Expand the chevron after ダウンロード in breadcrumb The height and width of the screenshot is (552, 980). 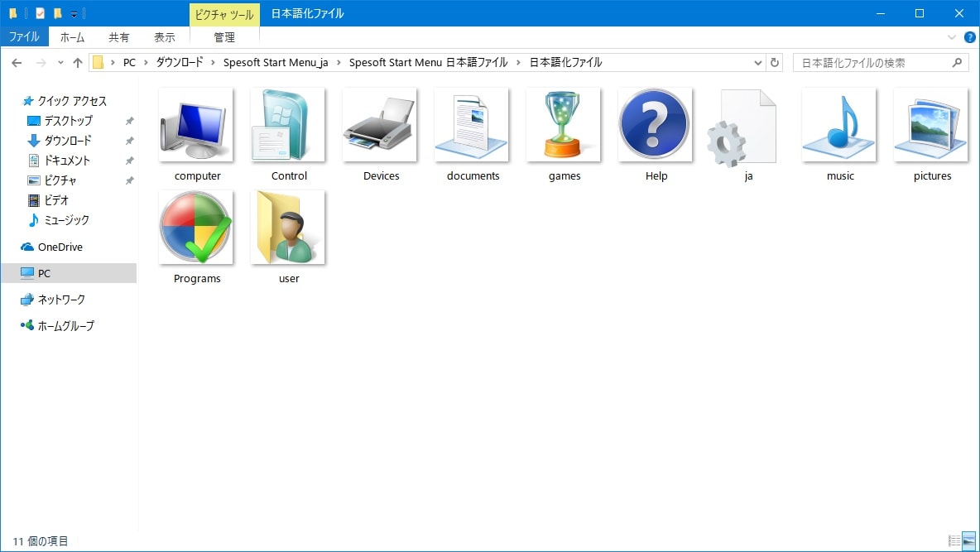[x=213, y=63]
